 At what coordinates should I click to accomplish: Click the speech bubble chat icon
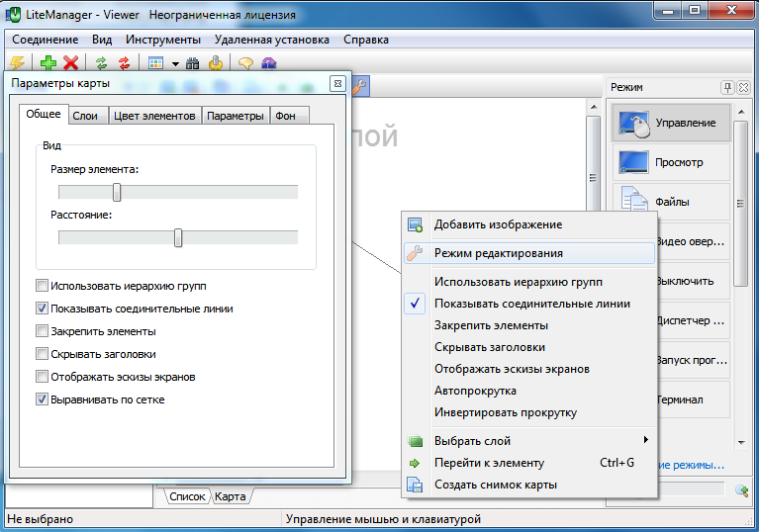click(x=245, y=63)
